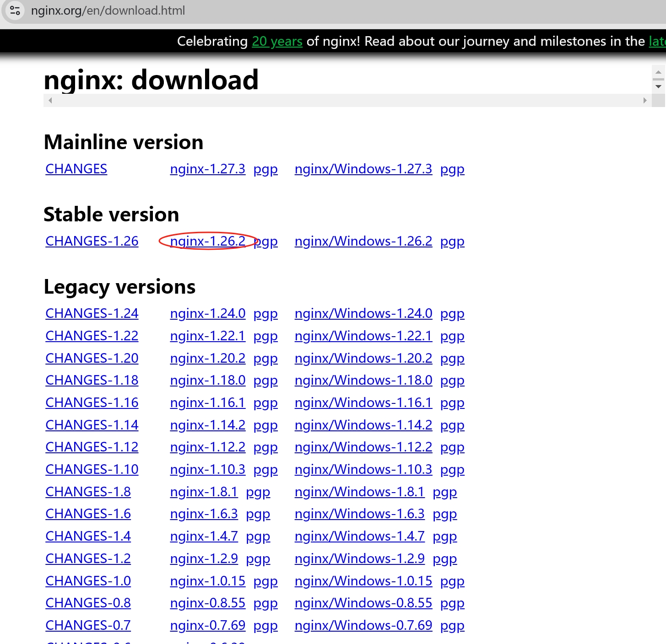Download nginx-1.27.3 mainline source

point(207,169)
